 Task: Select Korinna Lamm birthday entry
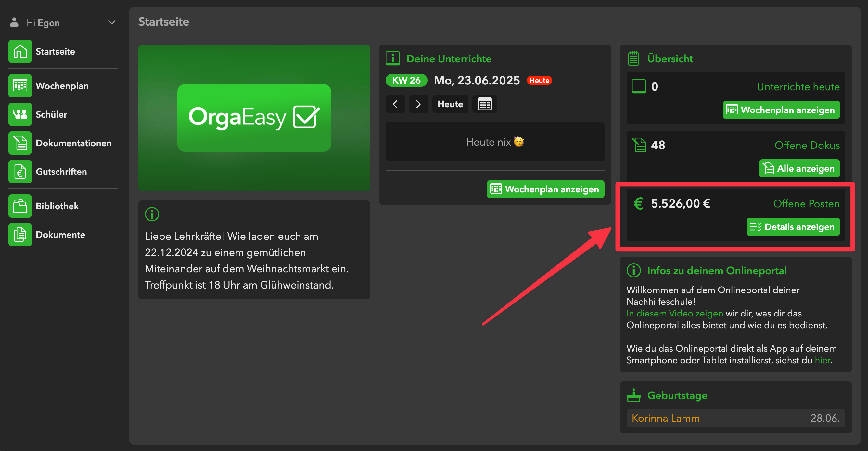point(735,418)
